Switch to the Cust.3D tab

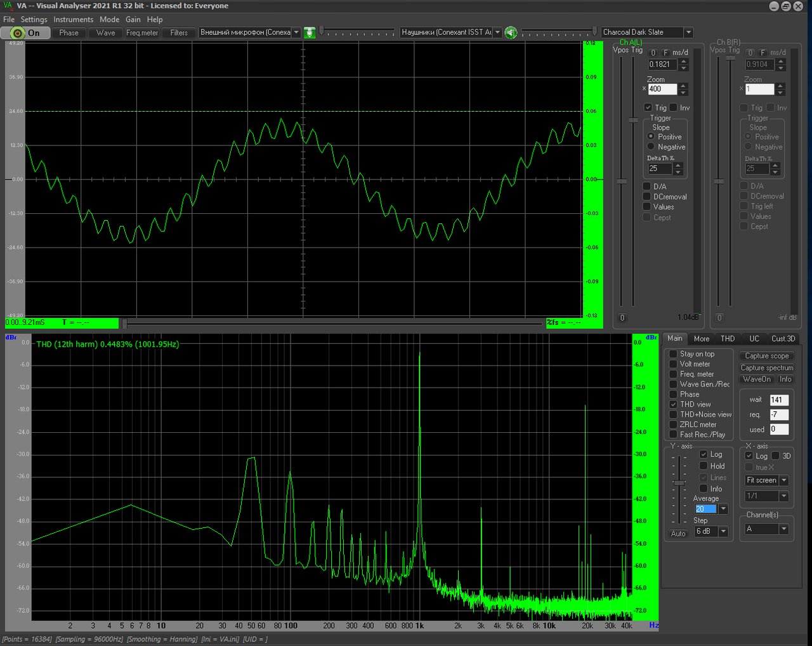(x=783, y=339)
